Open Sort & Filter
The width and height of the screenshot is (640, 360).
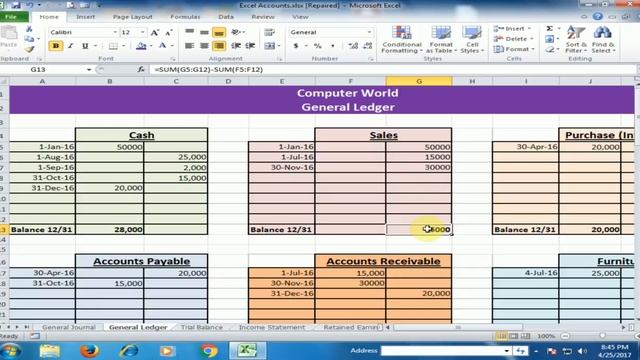click(x=576, y=40)
